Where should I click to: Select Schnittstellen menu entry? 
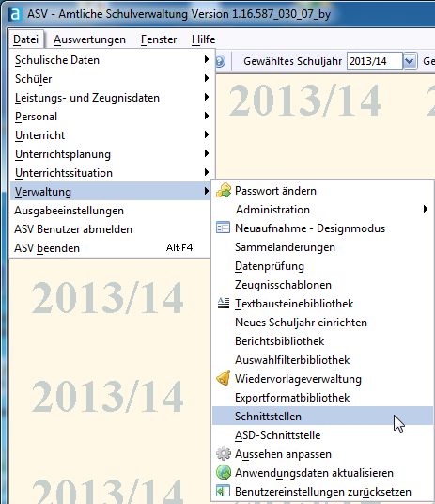coord(322,416)
